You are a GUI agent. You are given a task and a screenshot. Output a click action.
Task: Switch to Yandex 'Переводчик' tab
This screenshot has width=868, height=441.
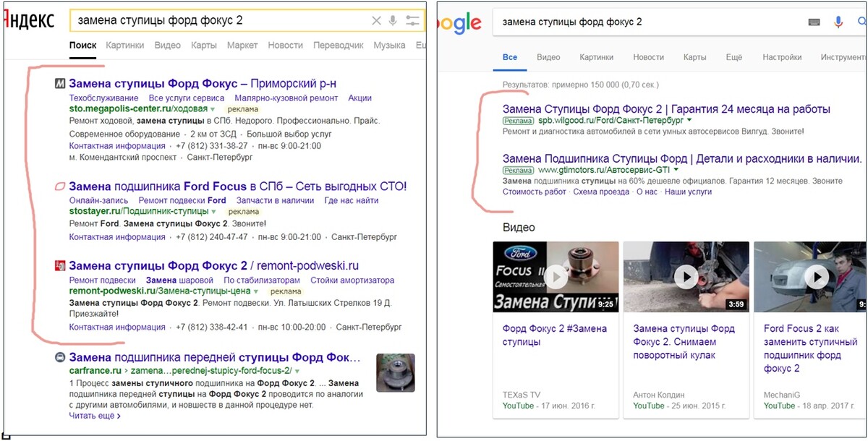[339, 45]
